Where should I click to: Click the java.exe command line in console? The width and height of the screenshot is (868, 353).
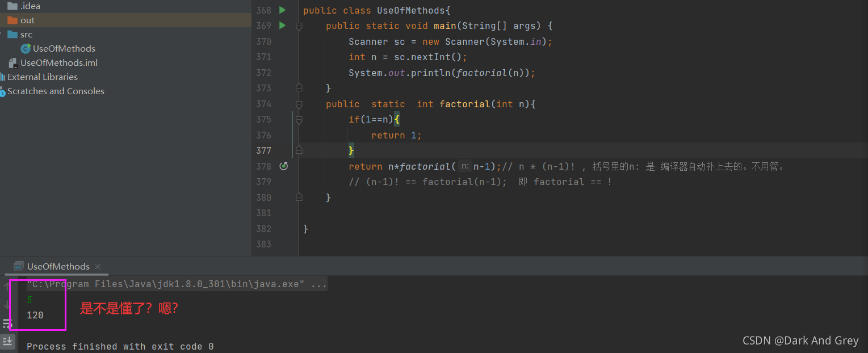click(x=177, y=284)
